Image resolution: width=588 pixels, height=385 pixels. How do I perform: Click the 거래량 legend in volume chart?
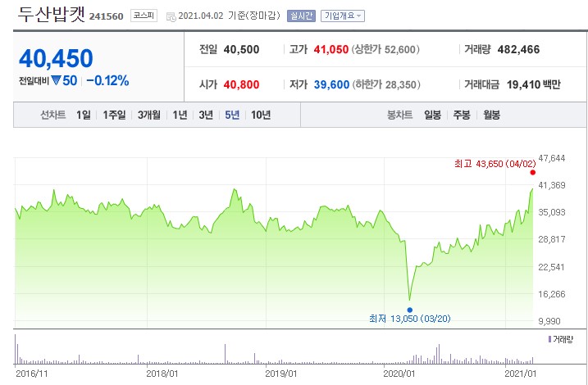[x=561, y=339]
